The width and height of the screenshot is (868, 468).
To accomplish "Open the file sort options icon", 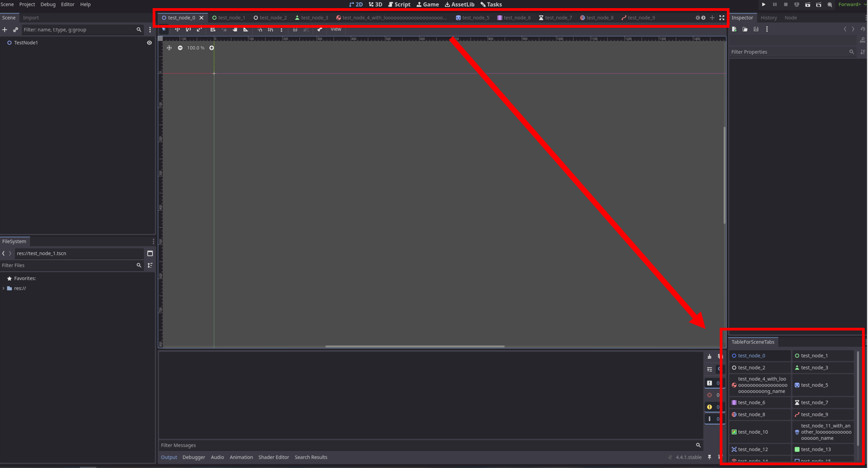I will point(150,265).
